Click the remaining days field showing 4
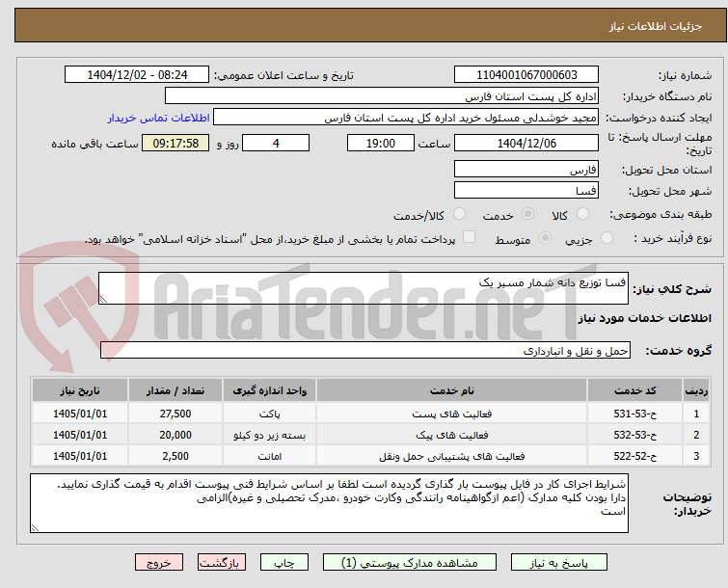This screenshot has height=588, width=728. tap(276, 143)
